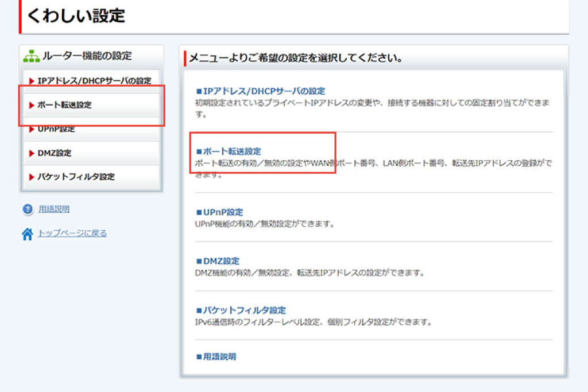Select ポート転送設定 in the sidebar menu
Image resolution: width=588 pixels, height=392 pixels.
pyautogui.click(x=64, y=105)
